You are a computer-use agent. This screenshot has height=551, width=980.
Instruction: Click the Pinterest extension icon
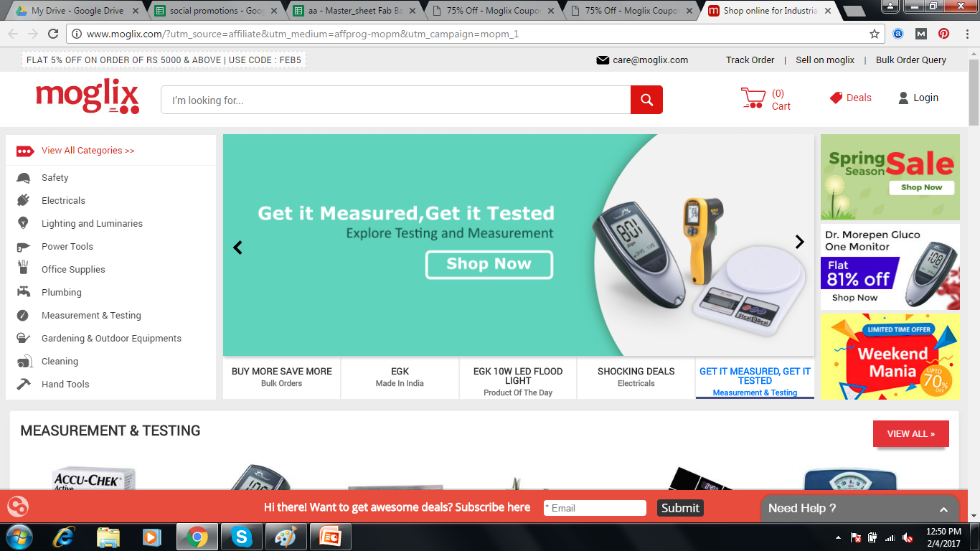(944, 34)
